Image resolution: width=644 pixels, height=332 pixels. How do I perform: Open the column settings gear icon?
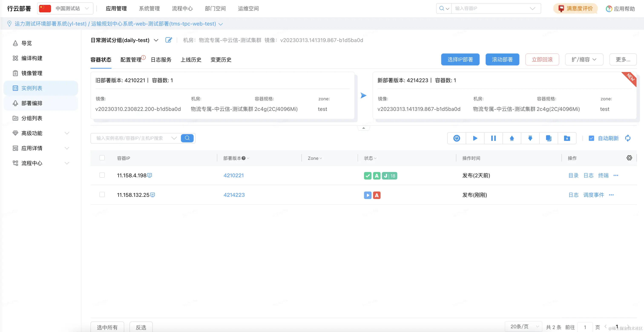[629, 158]
